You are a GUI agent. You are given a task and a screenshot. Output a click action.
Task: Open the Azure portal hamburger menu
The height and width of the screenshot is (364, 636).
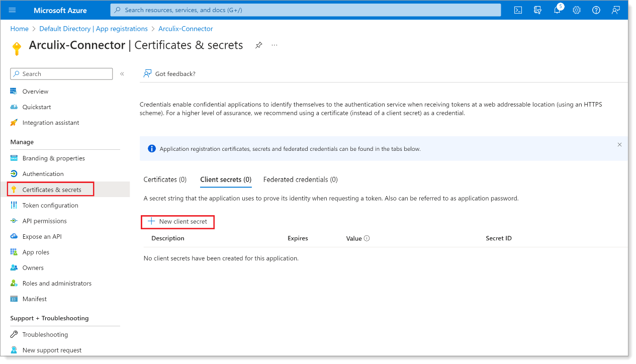(x=13, y=10)
